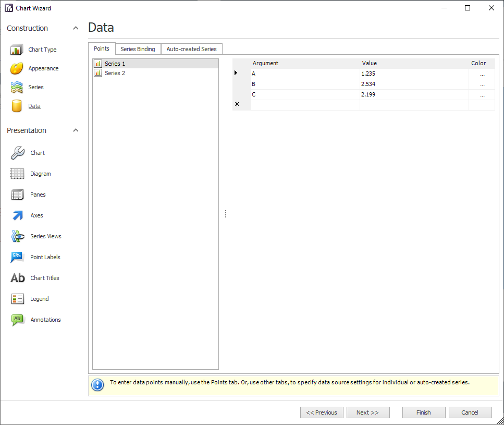Viewport: 504px width, 425px height.
Task: Select the Diagram page icon
Action: click(16, 173)
